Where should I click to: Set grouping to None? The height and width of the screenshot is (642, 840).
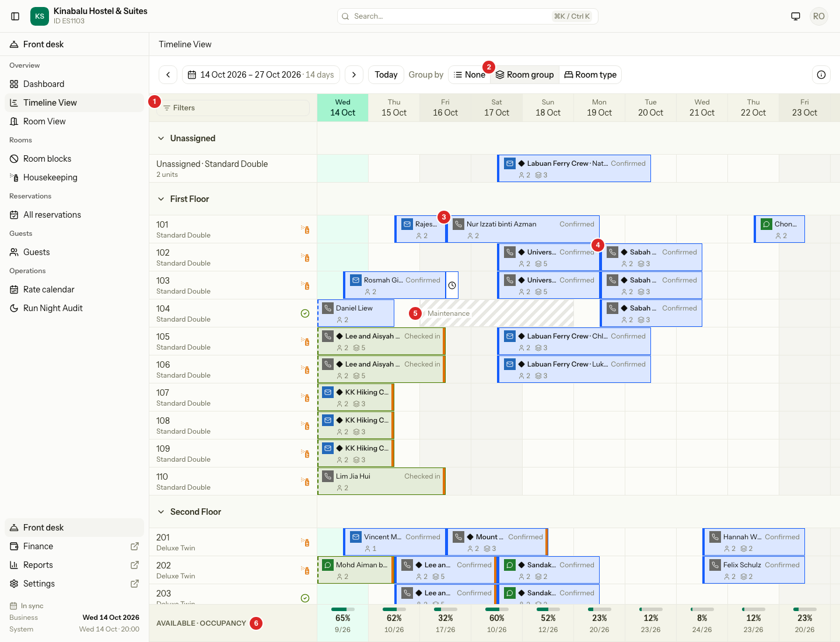pyautogui.click(x=470, y=75)
